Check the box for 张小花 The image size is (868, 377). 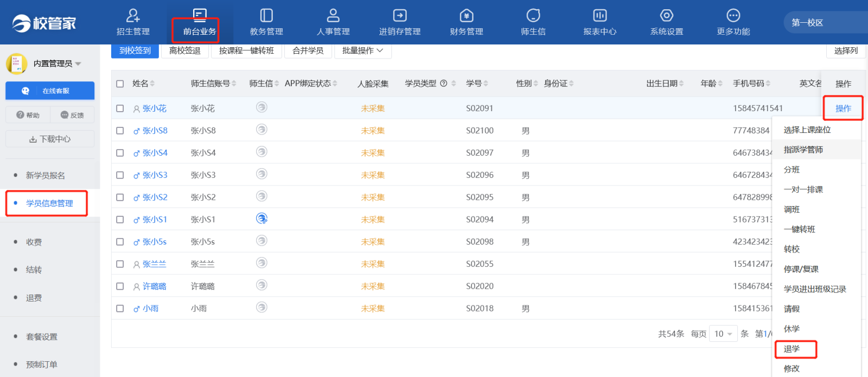(x=120, y=108)
